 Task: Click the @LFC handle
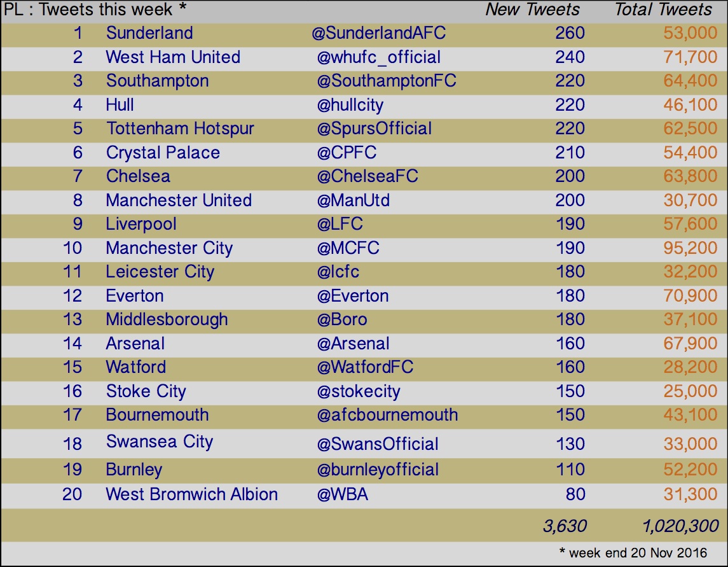pyautogui.click(x=340, y=224)
